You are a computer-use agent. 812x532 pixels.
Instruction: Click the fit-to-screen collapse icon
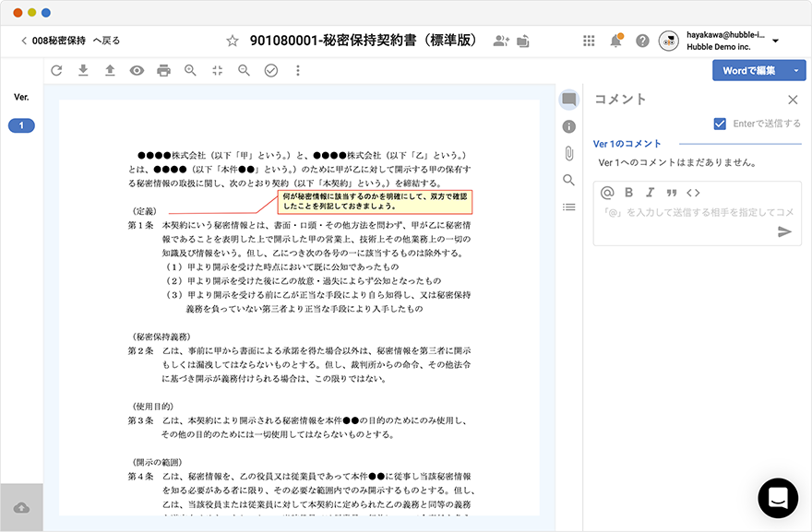coord(218,70)
